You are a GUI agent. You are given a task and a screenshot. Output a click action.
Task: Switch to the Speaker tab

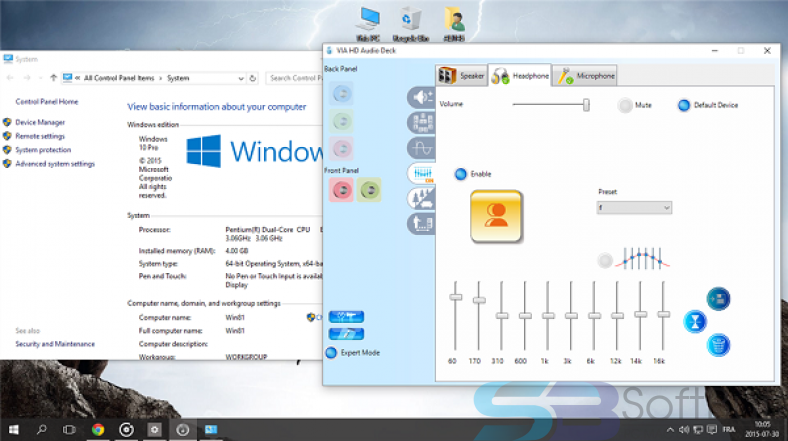tap(462, 76)
